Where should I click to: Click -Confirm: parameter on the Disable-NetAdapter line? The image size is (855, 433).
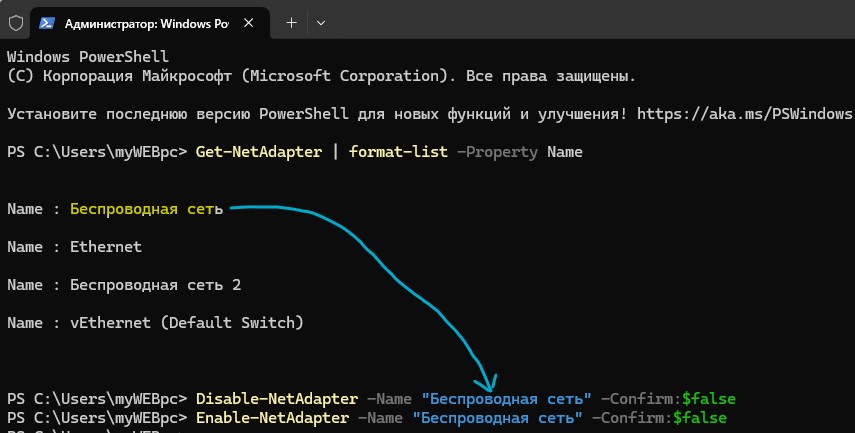pos(641,399)
